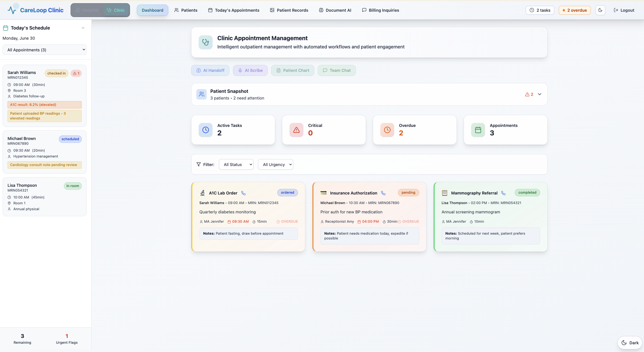Open the Patient Records tab
This screenshot has width=644, height=352.
pyautogui.click(x=289, y=10)
